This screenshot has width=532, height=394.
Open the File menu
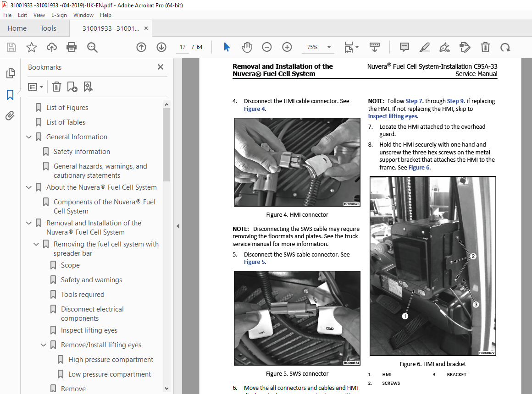tap(7, 15)
